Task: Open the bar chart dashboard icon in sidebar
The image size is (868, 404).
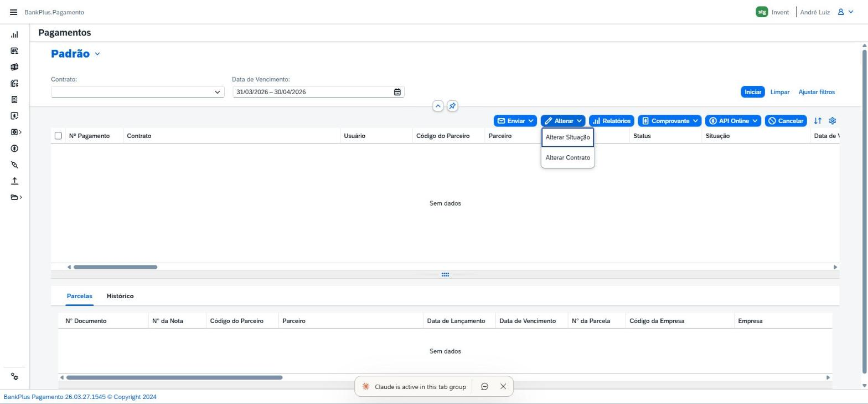Action: (x=14, y=34)
